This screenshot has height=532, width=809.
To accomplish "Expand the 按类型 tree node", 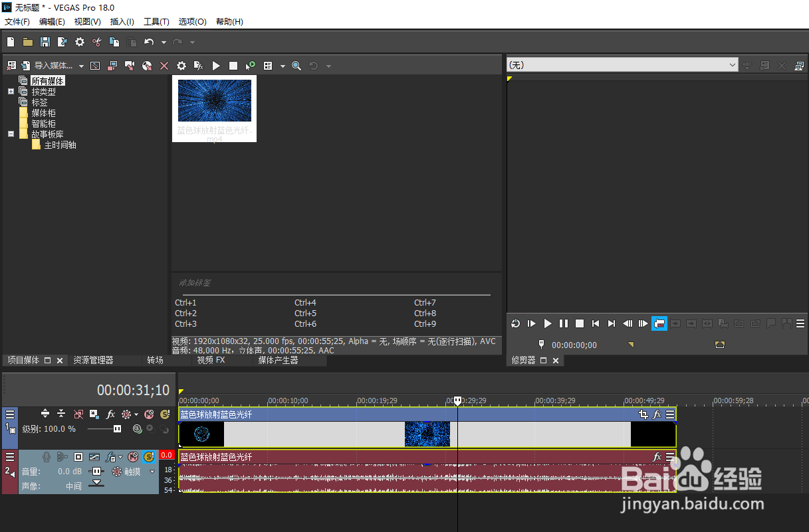I will 11,92.
